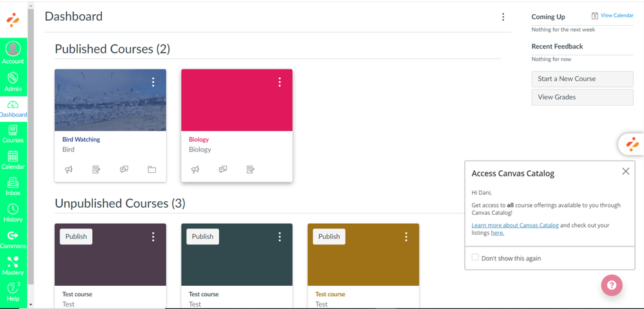Check the "Don't show this again" checkbox

(x=475, y=257)
